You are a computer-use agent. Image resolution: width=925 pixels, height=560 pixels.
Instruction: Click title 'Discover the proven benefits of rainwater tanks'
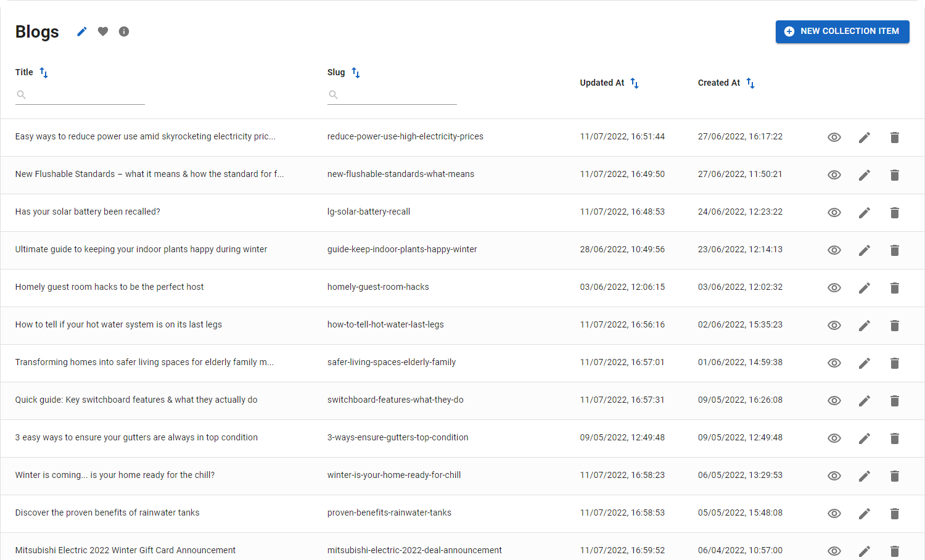107,513
